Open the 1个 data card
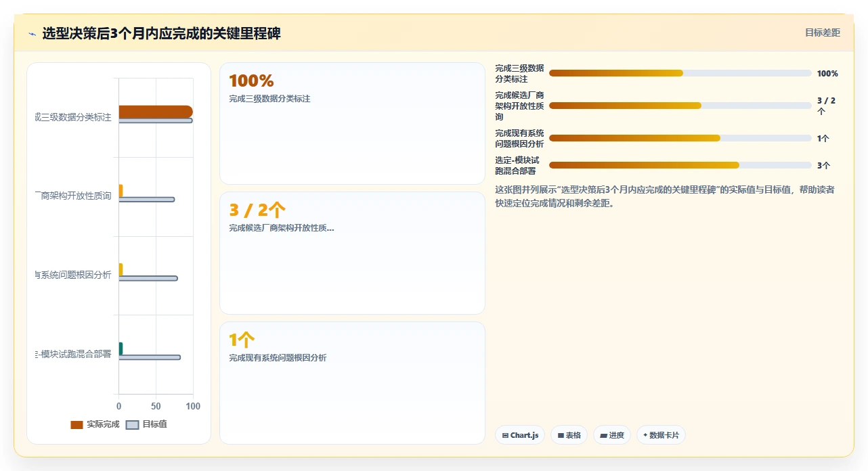 coord(352,383)
